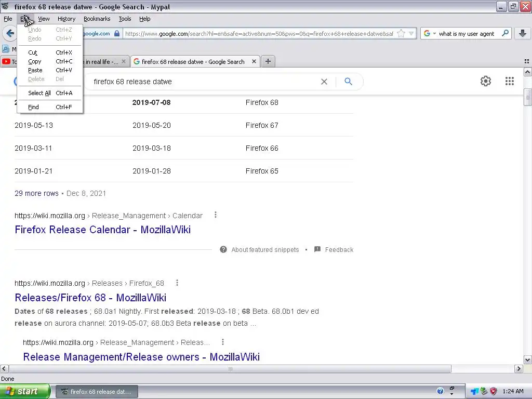Viewport: 532px width, 399px height.
Task: Open the Bookmarks menu
Action: (x=97, y=19)
